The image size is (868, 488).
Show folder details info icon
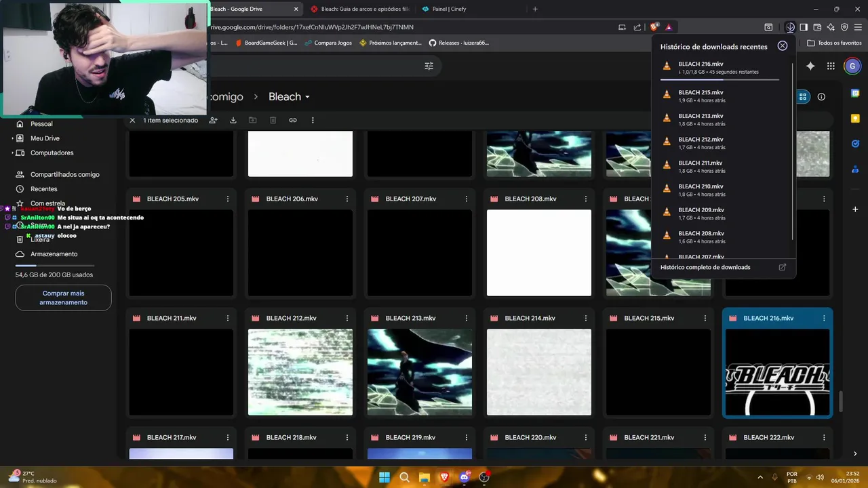821,97
